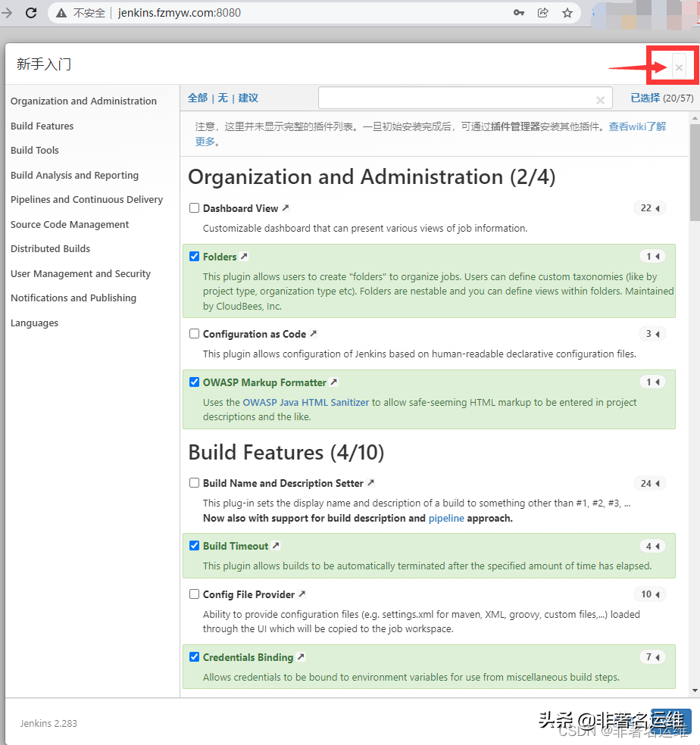Open the saved password key icon
Image resolution: width=700 pixels, height=745 pixels.
[519, 13]
